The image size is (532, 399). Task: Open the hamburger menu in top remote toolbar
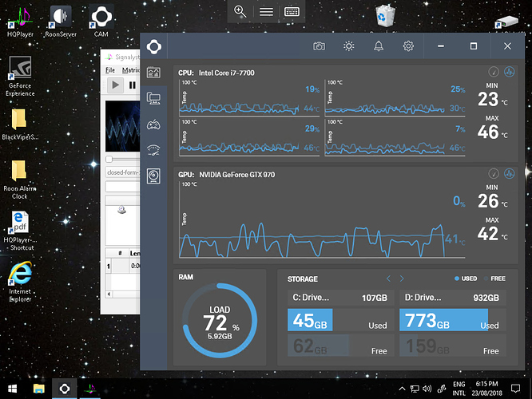(266, 12)
